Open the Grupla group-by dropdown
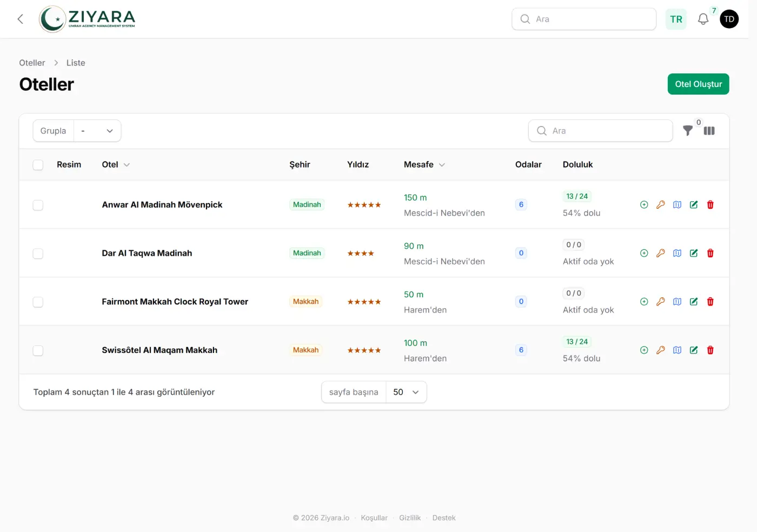This screenshot has height=532, width=757. (97, 131)
